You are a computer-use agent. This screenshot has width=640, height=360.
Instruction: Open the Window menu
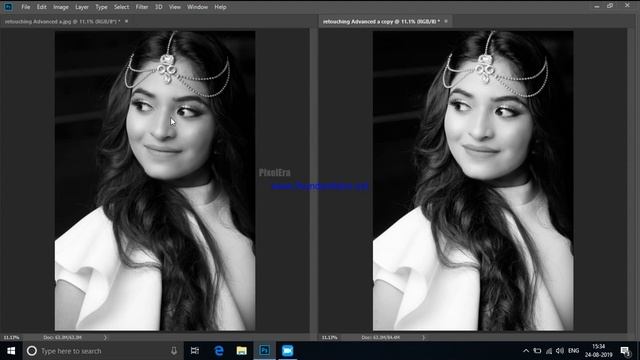198,7
